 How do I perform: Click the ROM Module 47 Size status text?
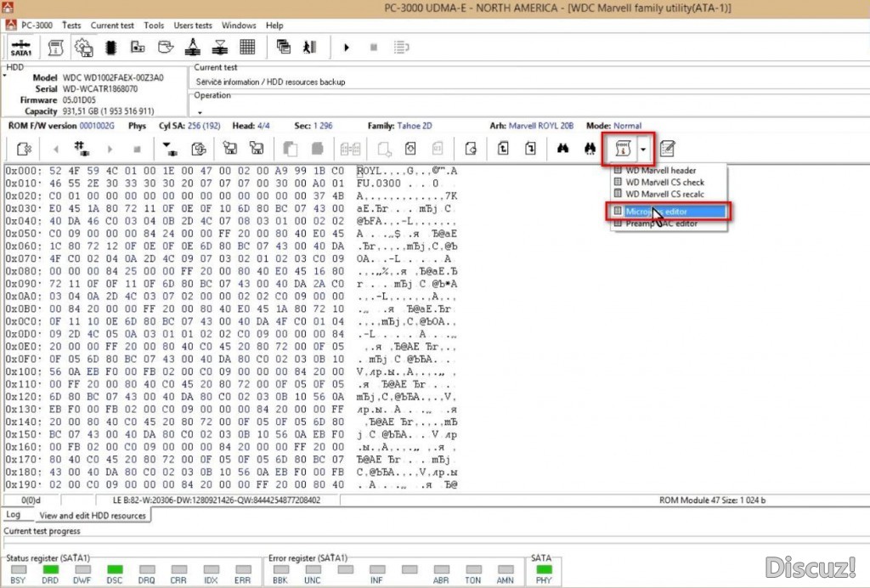point(712,500)
